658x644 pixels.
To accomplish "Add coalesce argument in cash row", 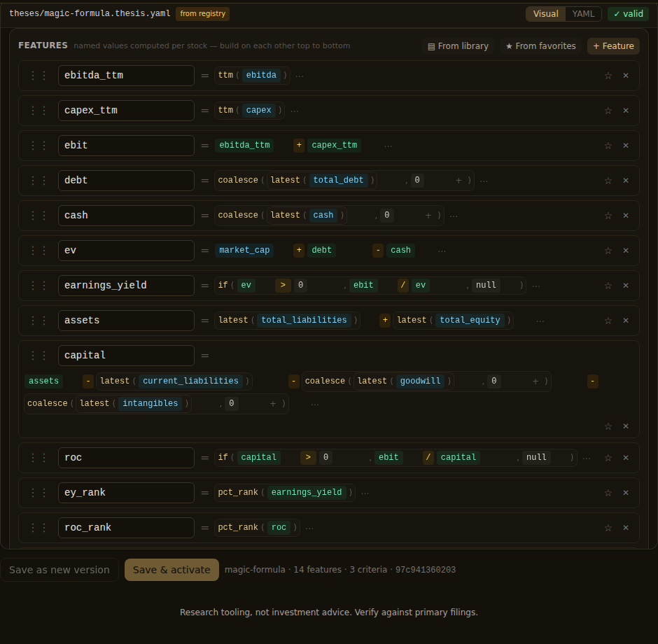I will (428, 215).
